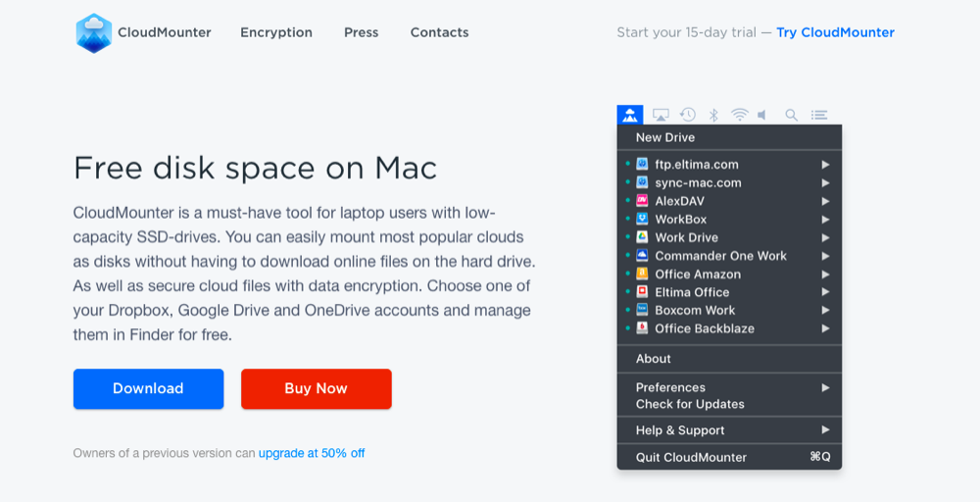Open the Time Machine clock icon
The width and height of the screenshot is (980, 502).
tap(688, 115)
